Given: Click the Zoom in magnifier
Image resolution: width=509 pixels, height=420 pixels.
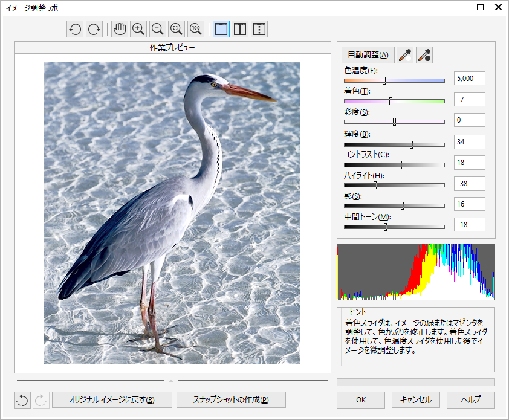Looking at the screenshot, I should coord(138,29).
